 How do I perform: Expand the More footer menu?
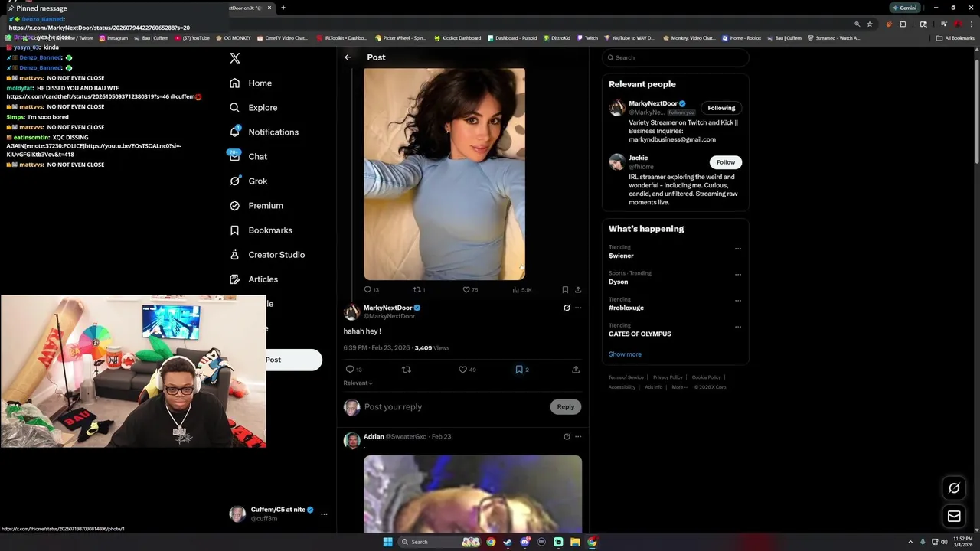pos(680,387)
